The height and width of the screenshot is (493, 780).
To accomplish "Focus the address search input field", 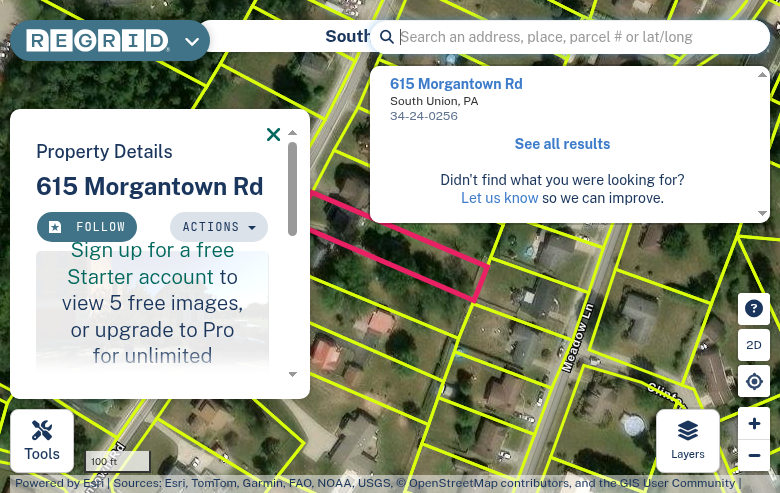I will pyautogui.click(x=580, y=37).
